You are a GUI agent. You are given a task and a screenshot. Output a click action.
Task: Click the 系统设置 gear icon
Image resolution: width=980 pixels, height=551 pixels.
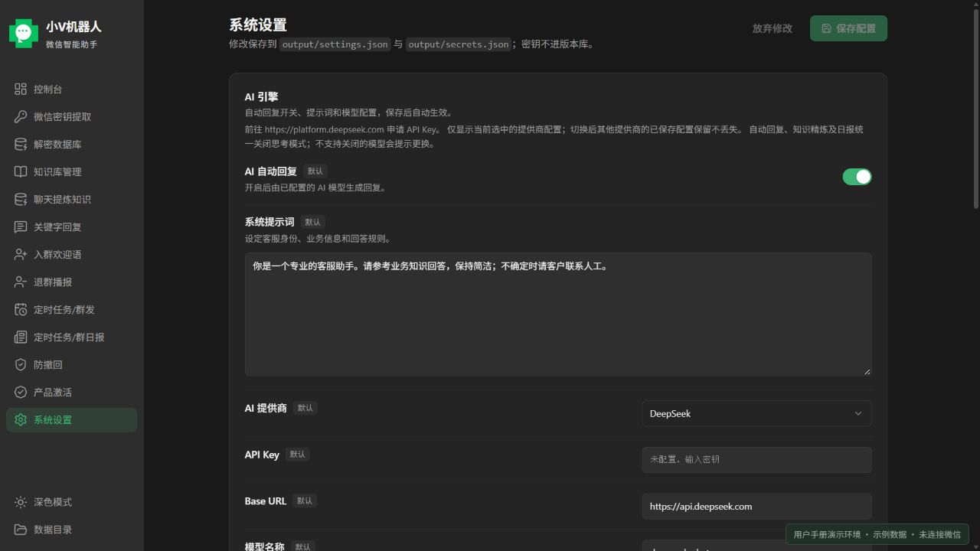pyautogui.click(x=21, y=420)
